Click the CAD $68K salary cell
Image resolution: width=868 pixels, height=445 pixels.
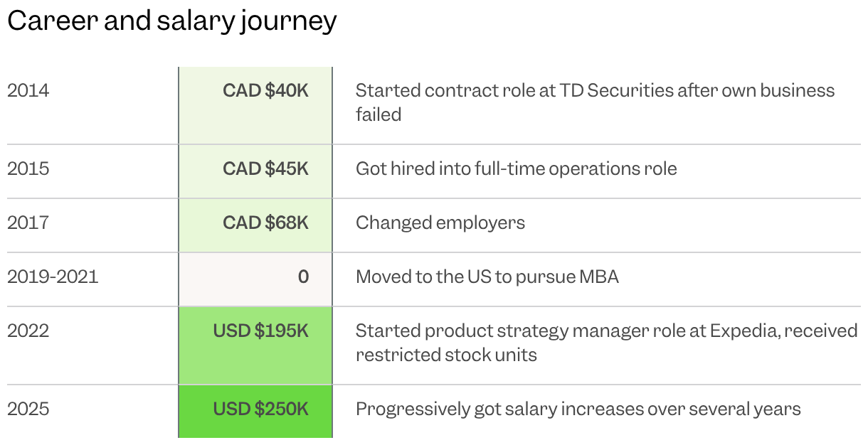point(255,225)
